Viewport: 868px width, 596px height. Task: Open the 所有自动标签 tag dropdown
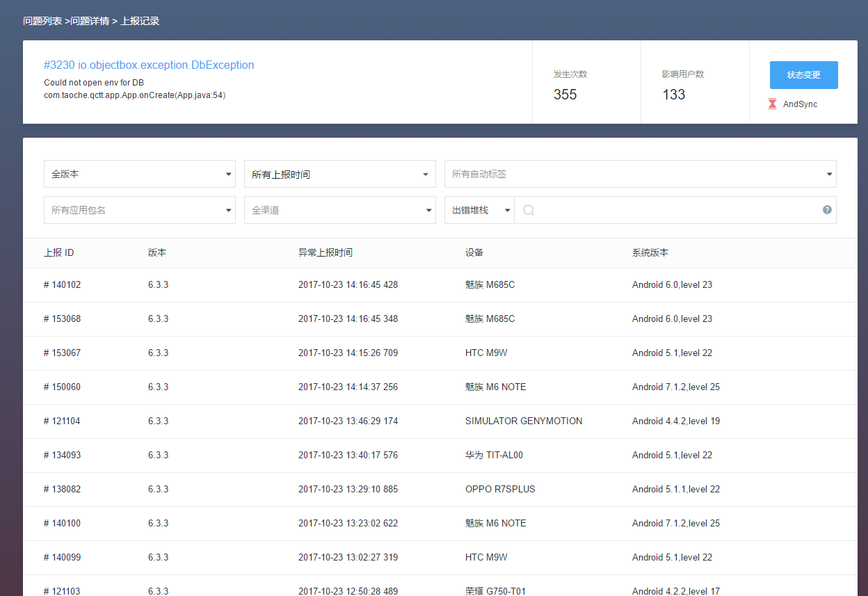pos(641,174)
